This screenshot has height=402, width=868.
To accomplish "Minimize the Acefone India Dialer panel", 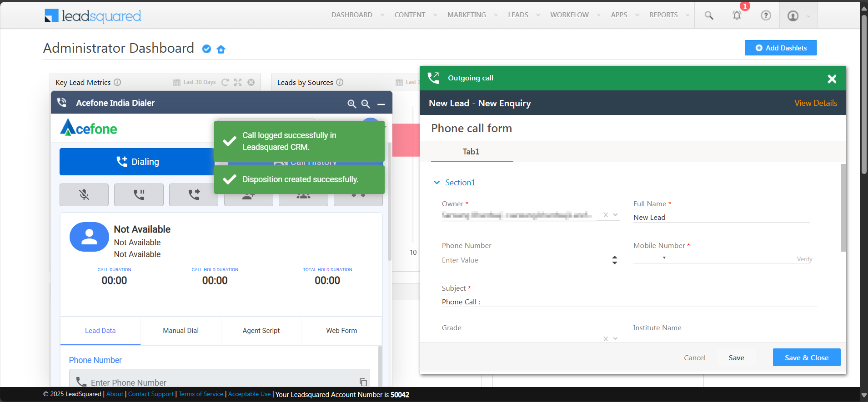I will coord(381,104).
